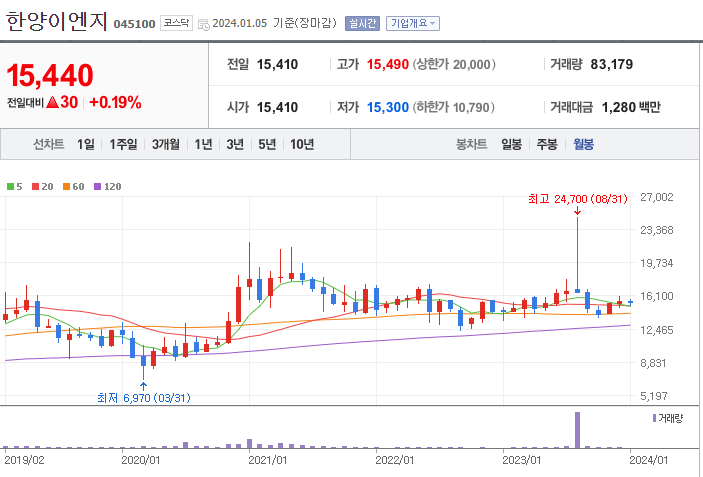Screen dimensions: 703x477
Task: Click the 27,002 y-axis price label
Action: (x=656, y=197)
